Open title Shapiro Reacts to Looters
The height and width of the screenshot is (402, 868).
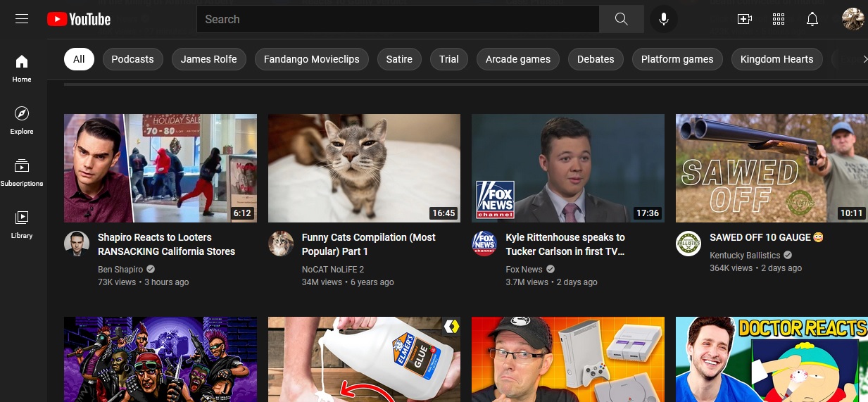[166, 244]
